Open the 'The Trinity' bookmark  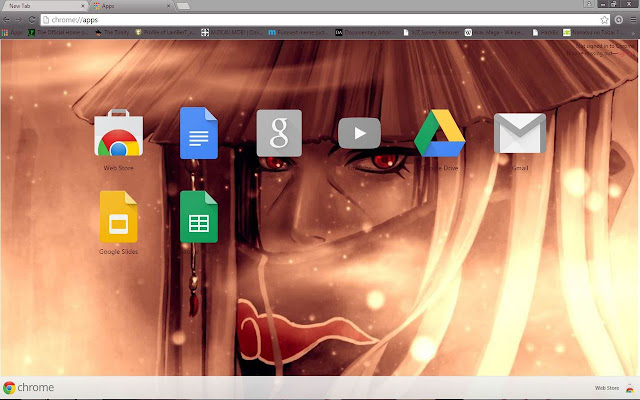(112, 32)
